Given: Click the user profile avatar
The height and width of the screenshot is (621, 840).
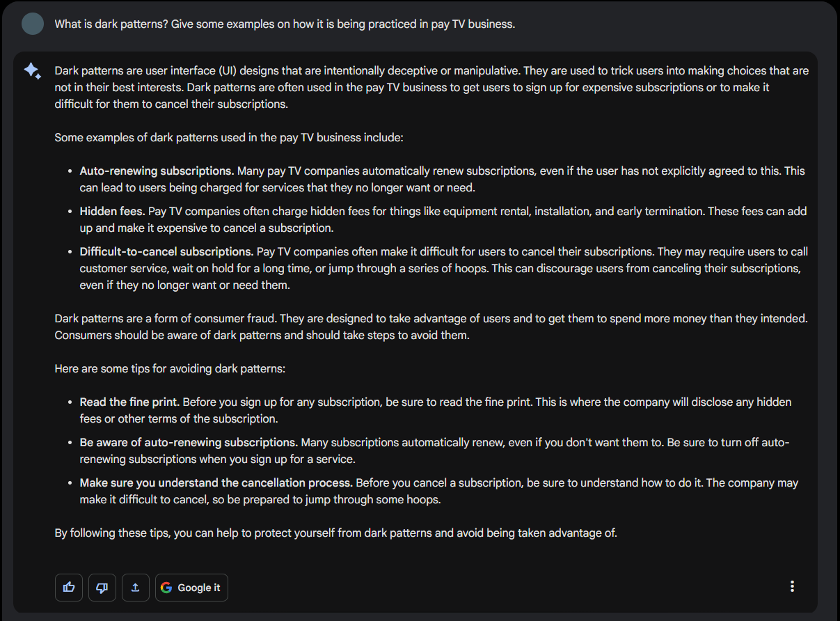Looking at the screenshot, I should (33, 24).
